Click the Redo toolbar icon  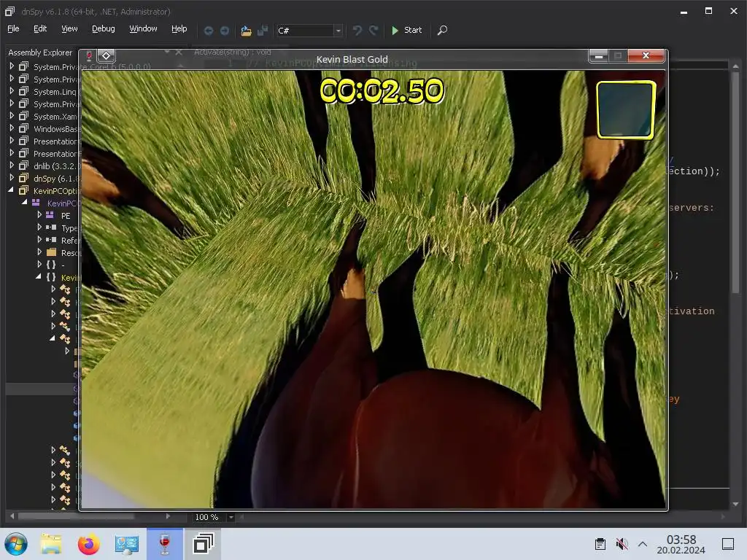374,31
